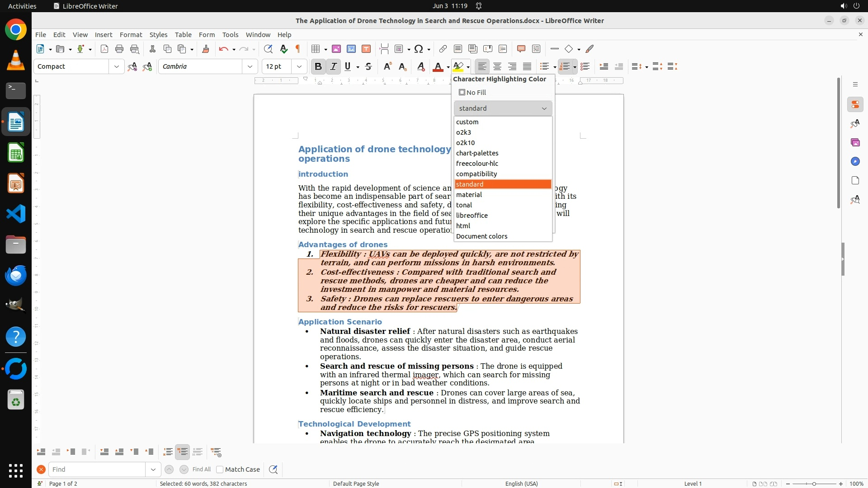Click the Insert Hyperlink toolbar icon
The image size is (868, 488).
tap(443, 49)
